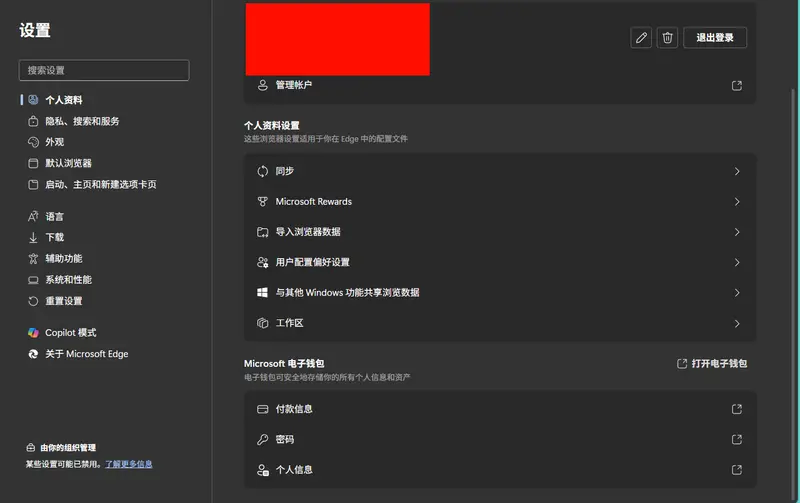
Task: Click the person icon next to 管理帐户
Action: pyautogui.click(x=262, y=85)
